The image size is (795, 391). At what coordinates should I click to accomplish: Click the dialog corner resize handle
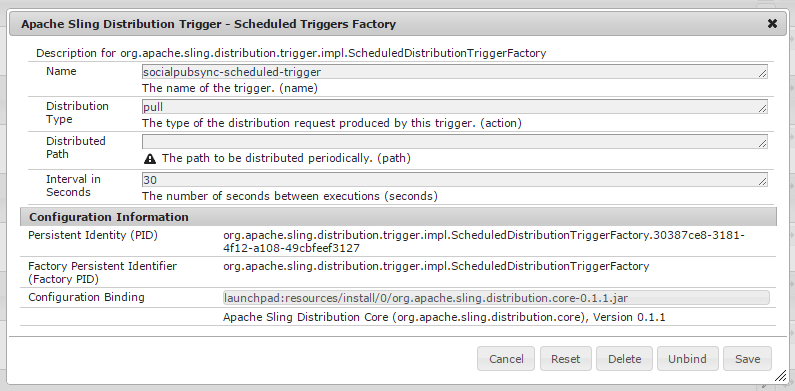coord(780,375)
